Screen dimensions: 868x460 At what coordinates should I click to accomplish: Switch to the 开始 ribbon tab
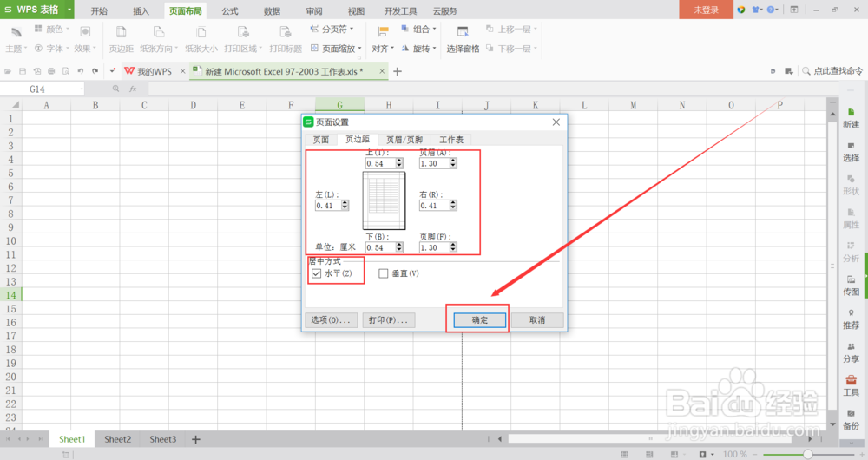click(99, 11)
